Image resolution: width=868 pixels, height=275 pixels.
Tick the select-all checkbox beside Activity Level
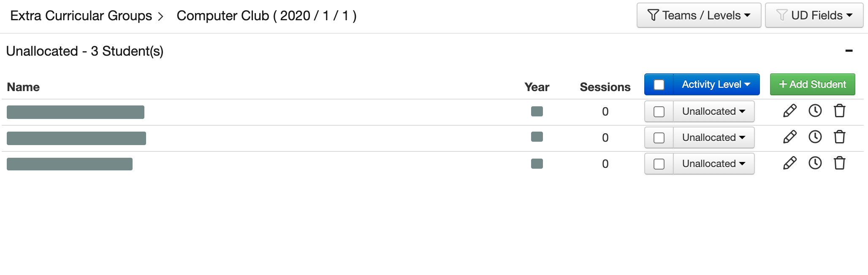point(659,85)
